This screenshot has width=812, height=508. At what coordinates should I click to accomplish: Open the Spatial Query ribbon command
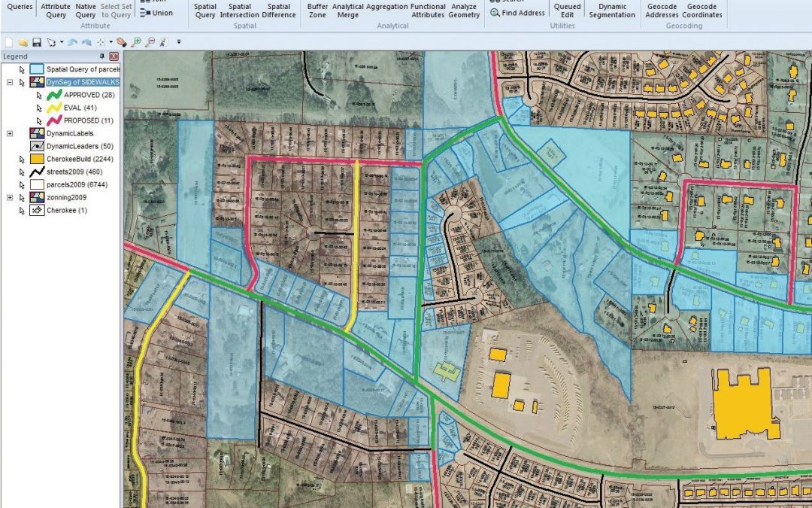205,11
